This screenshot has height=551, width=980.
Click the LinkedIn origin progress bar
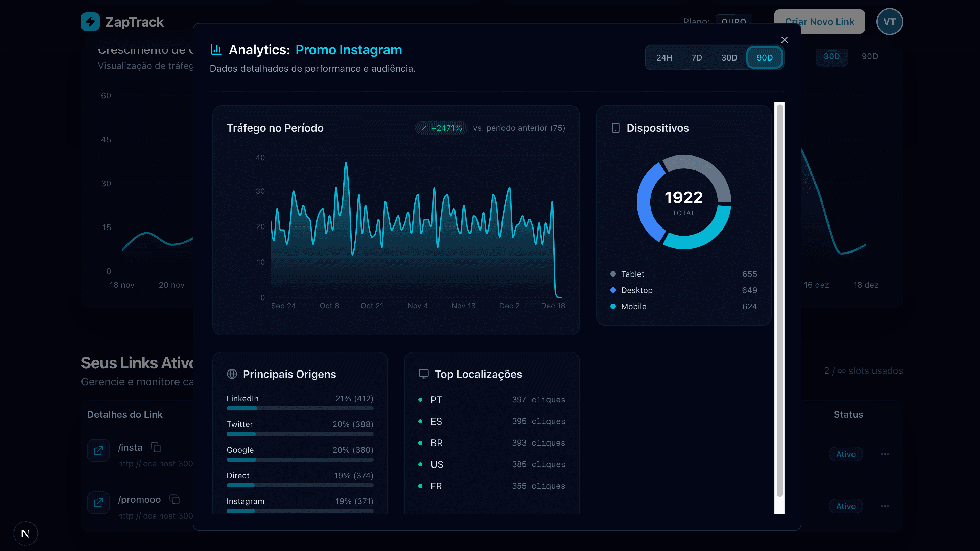click(300, 408)
